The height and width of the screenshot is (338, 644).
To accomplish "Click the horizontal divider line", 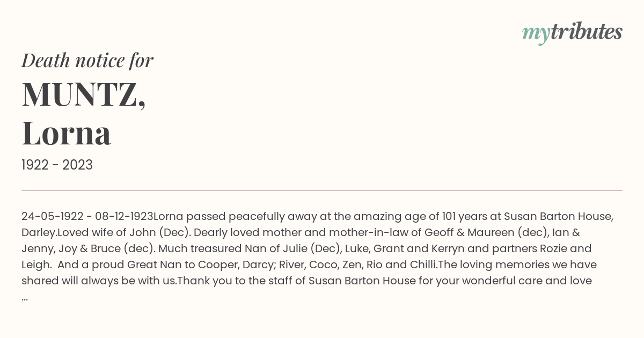I will click(322, 190).
